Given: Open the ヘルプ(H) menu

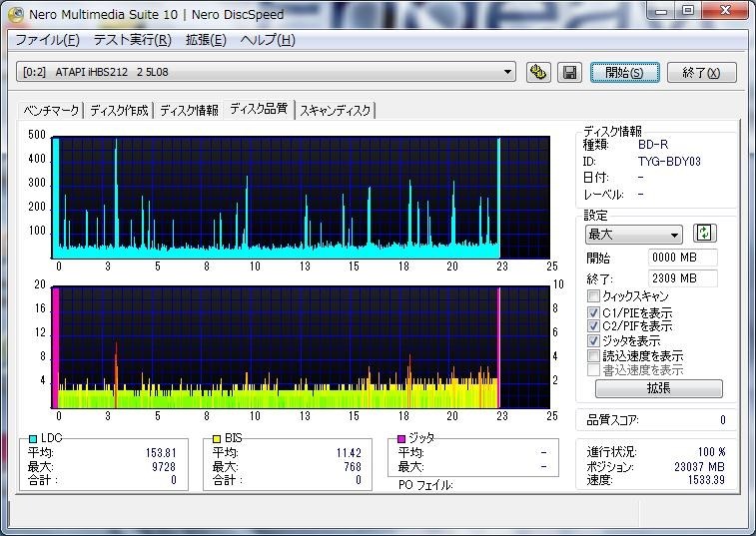Looking at the screenshot, I should [268, 40].
